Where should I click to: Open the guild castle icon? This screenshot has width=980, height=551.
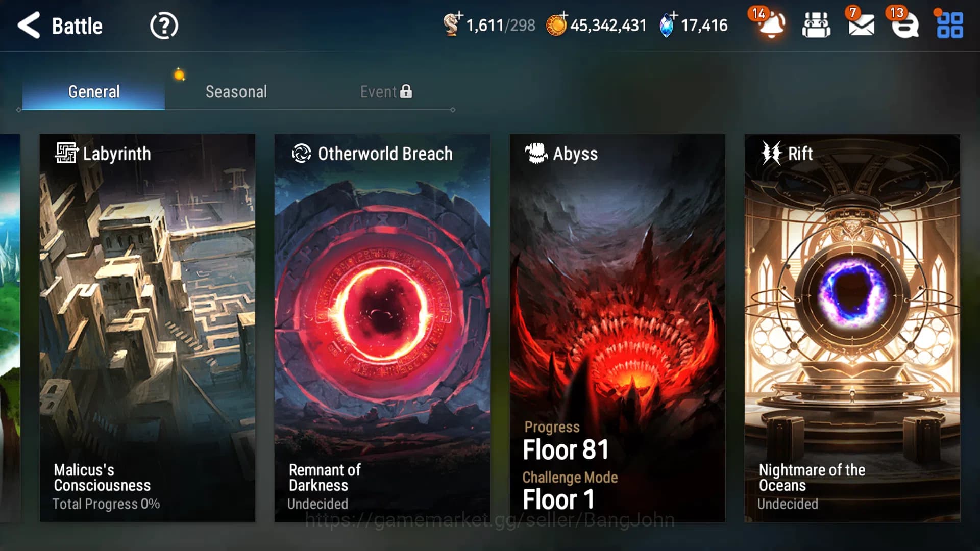(816, 25)
